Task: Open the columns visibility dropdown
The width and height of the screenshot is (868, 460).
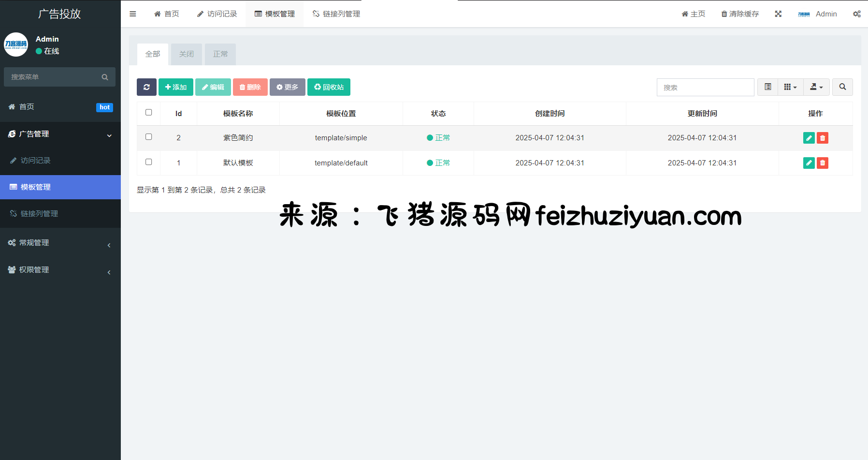Action: click(790, 87)
